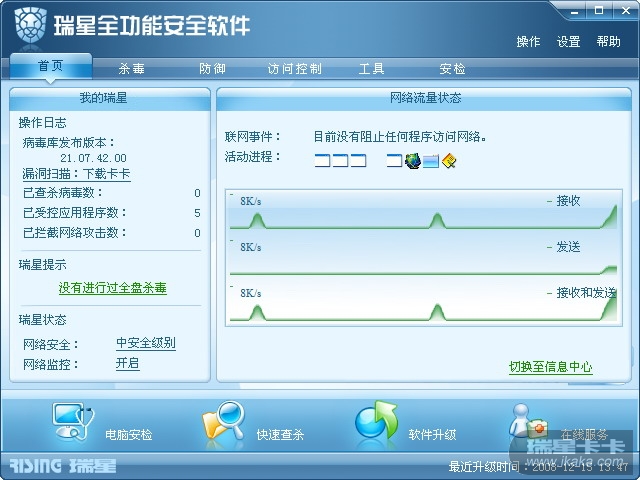The height and width of the screenshot is (480, 640).
Task: Click the 在线服务 button label
Action: pos(584,434)
